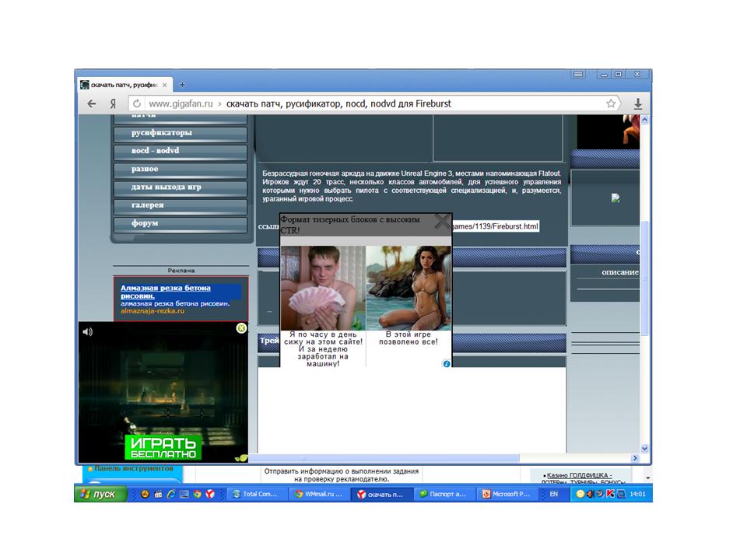
Task: Click the vertical scrollbar thumb
Action: [644, 278]
